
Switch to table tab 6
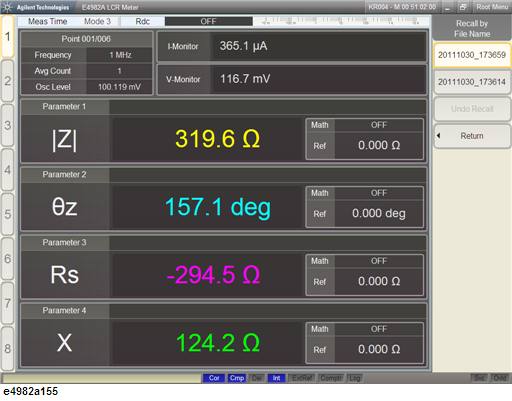click(7, 259)
